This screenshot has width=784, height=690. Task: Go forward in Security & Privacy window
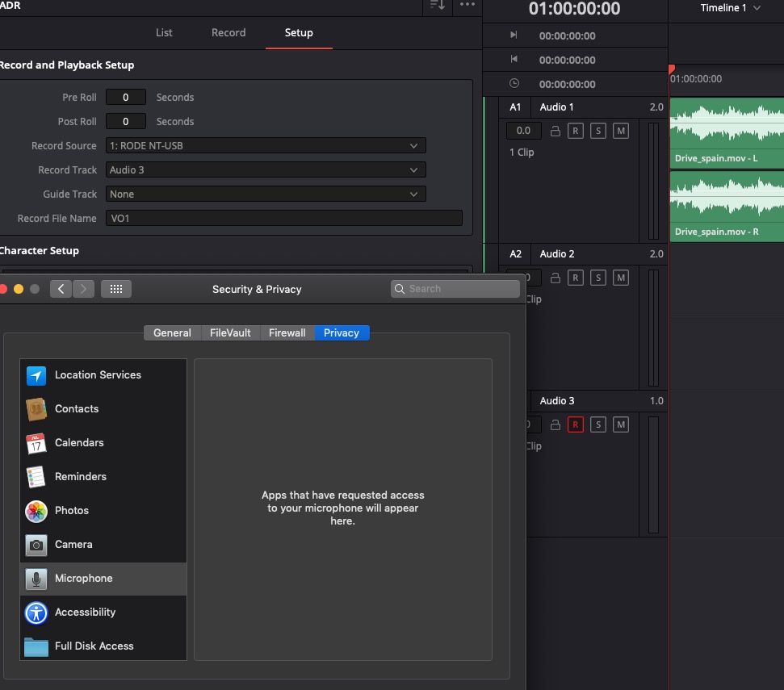click(x=83, y=289)
